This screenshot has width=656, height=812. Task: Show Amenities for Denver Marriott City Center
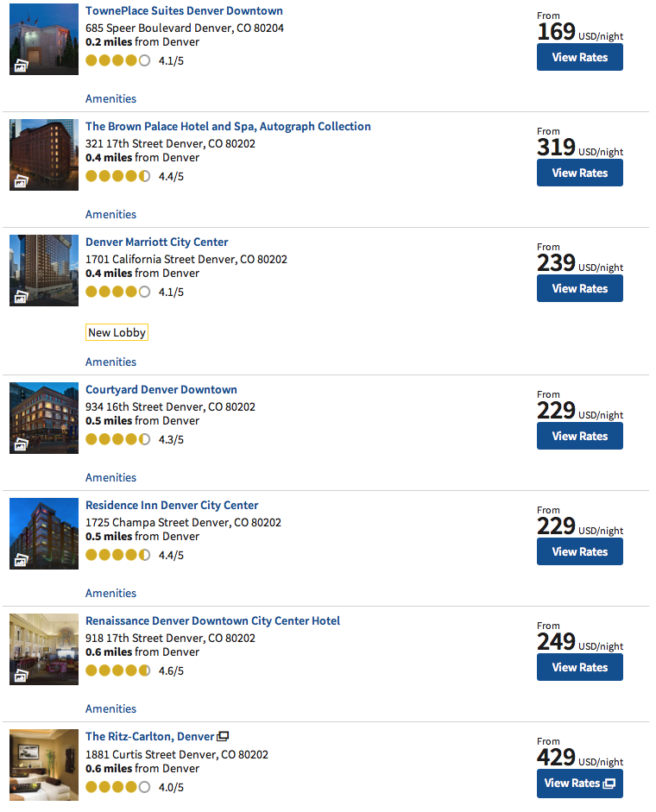(x=110, y=362)
